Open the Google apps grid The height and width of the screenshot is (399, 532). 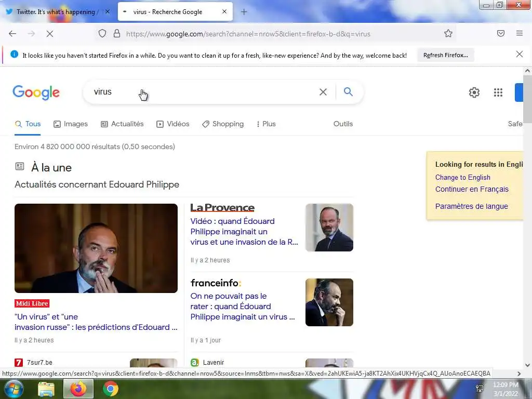point(498,92)
